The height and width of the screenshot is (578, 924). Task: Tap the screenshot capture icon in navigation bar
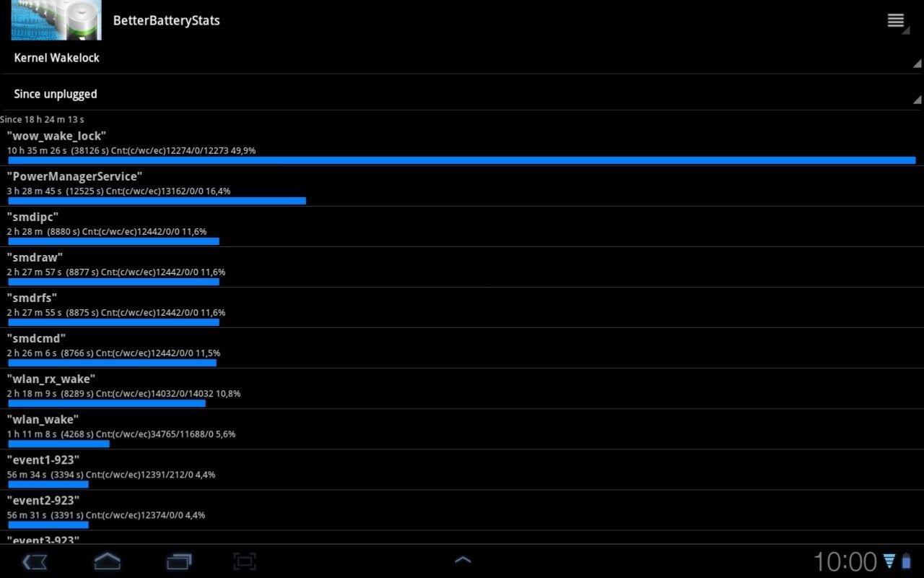245,561
